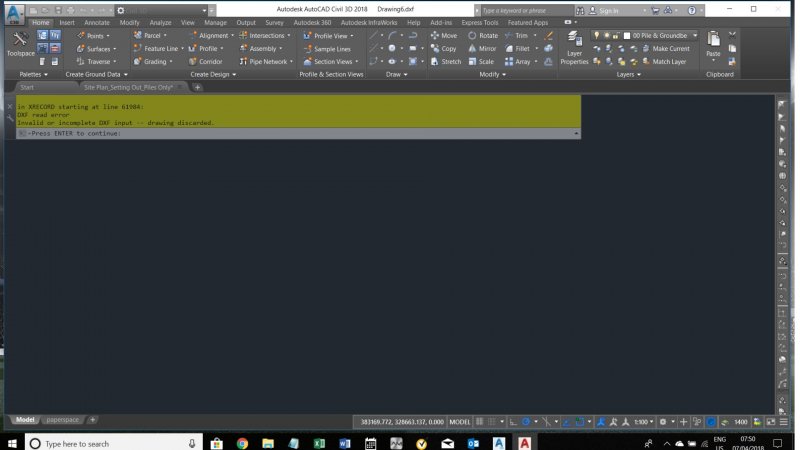Viewport: 800px width, 450px height.
Task: Open Outlook from taskbar
Action: [473, 443]
